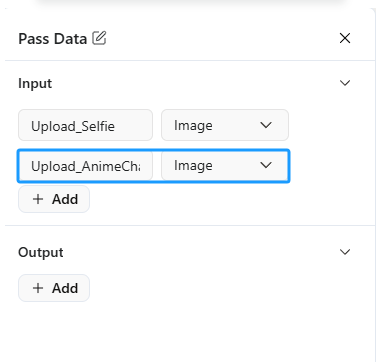Open the type dropdown for Upload_Selfie

point(225,125)
